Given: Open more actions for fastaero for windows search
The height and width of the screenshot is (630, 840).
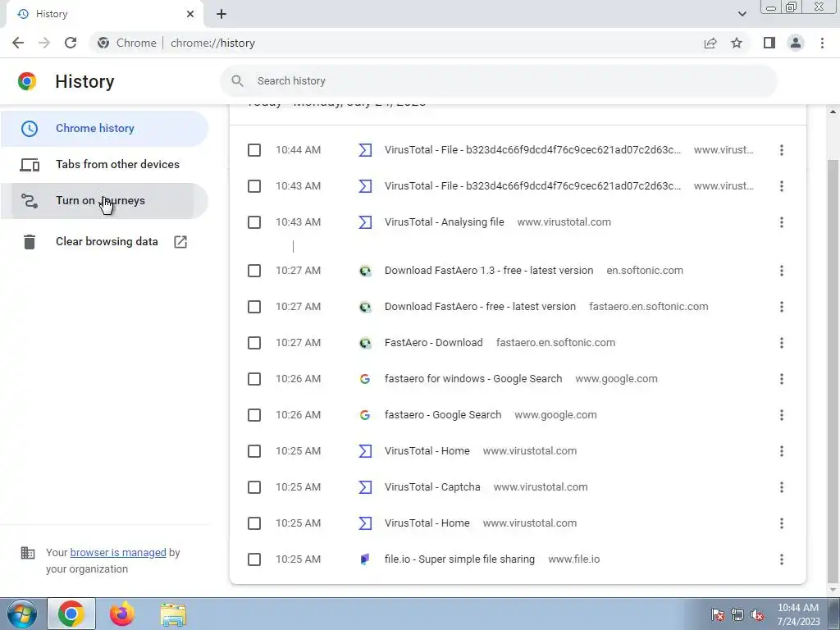Looking at the screenshot, I should (782, 379).
